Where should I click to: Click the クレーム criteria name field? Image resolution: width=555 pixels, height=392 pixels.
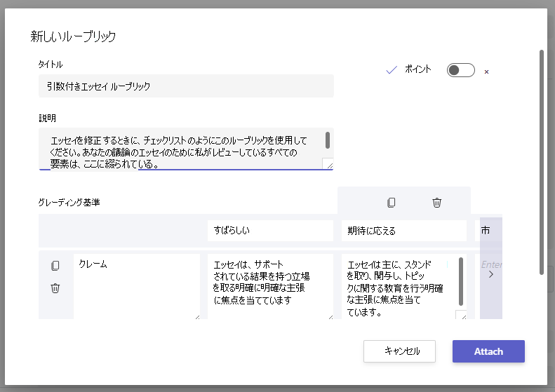pyautogui.click(x=137, y=286)
